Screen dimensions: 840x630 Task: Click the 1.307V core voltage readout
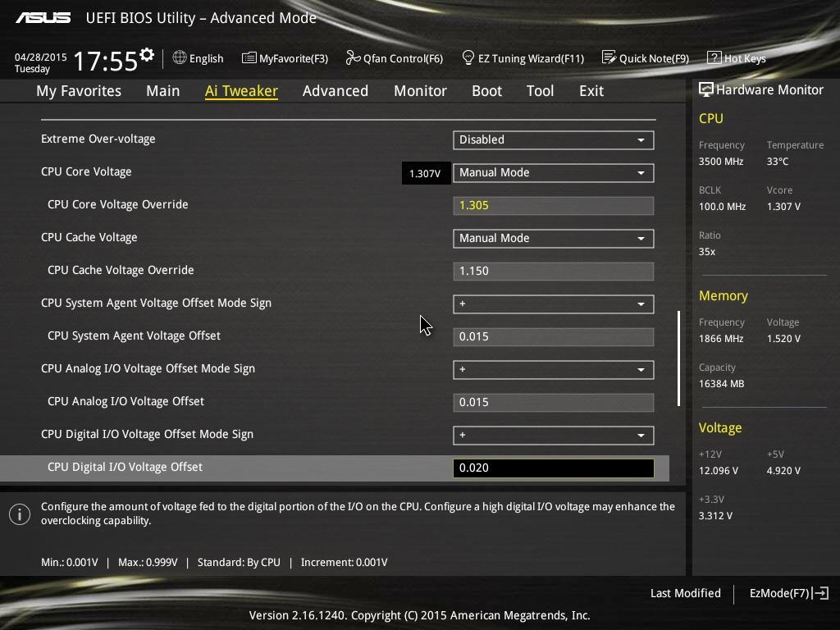coord(426,174)
